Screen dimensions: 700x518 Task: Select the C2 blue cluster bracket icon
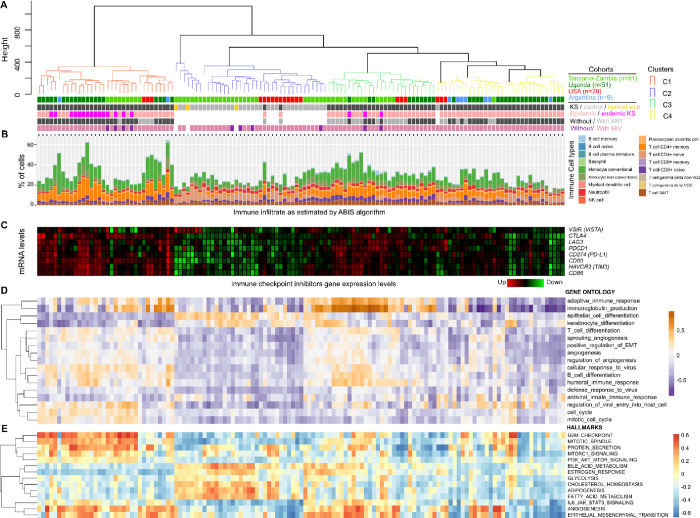point(652,93)
